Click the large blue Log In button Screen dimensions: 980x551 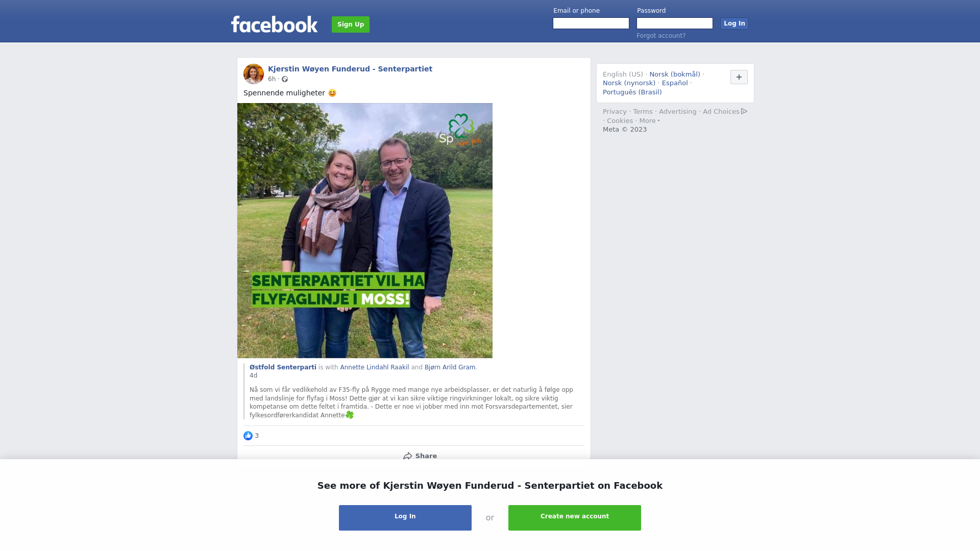[405, 518]
